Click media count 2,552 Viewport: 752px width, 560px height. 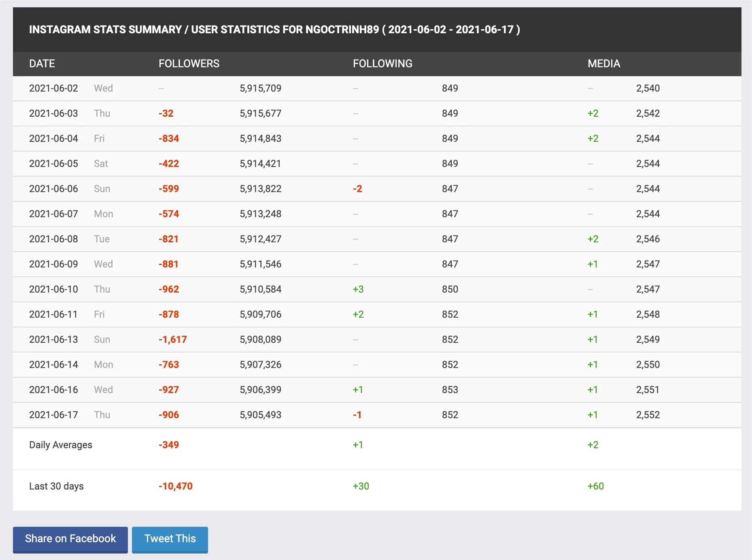coord(648,415)
